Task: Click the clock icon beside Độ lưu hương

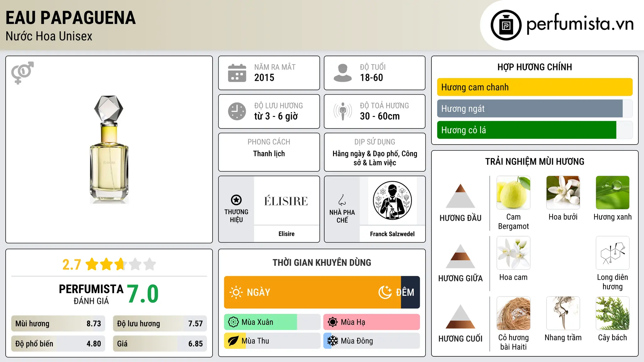Action: pyautogui.click(x=237, y=111)
